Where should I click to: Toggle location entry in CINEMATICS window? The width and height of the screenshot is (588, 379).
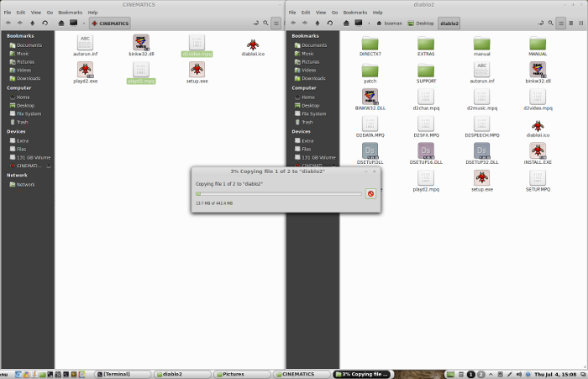[x=255, y=24]
